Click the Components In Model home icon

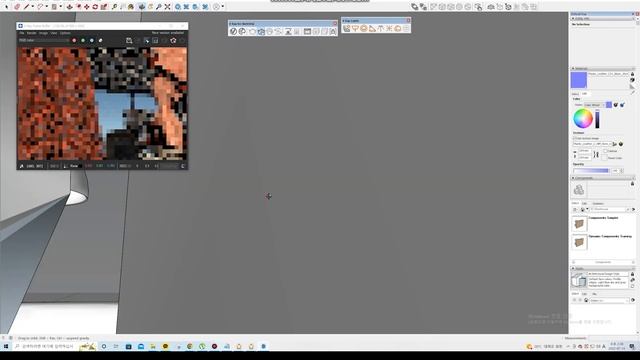pos(582,209)
